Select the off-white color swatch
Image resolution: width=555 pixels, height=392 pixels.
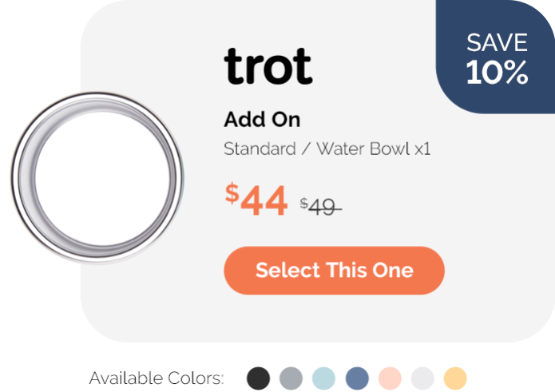click(422, 378)
